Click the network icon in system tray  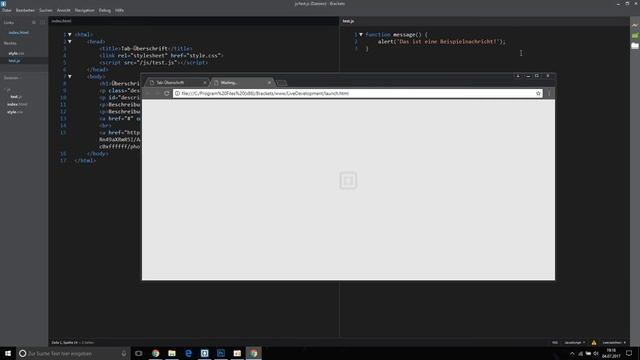pos(580,353)
